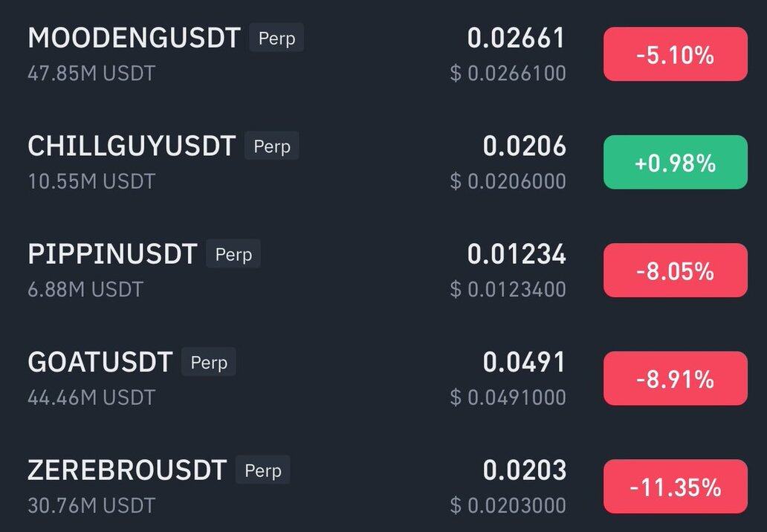Tap the green +0.98% change badge
The height and width of the screenshot is (532, 767).
tap(675, 162)
